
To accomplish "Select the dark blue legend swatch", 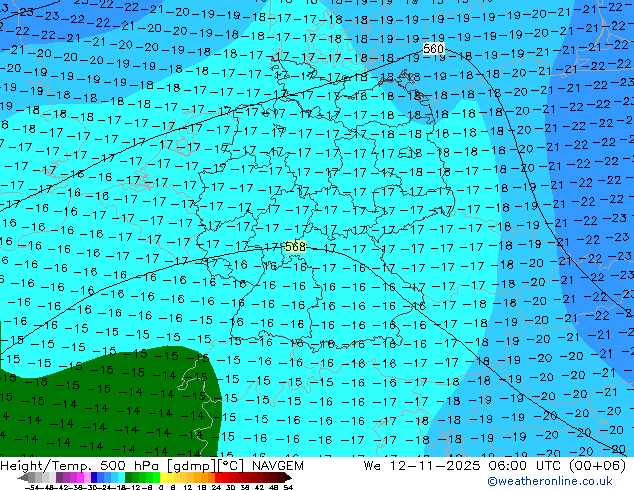I will coord(94,477).
